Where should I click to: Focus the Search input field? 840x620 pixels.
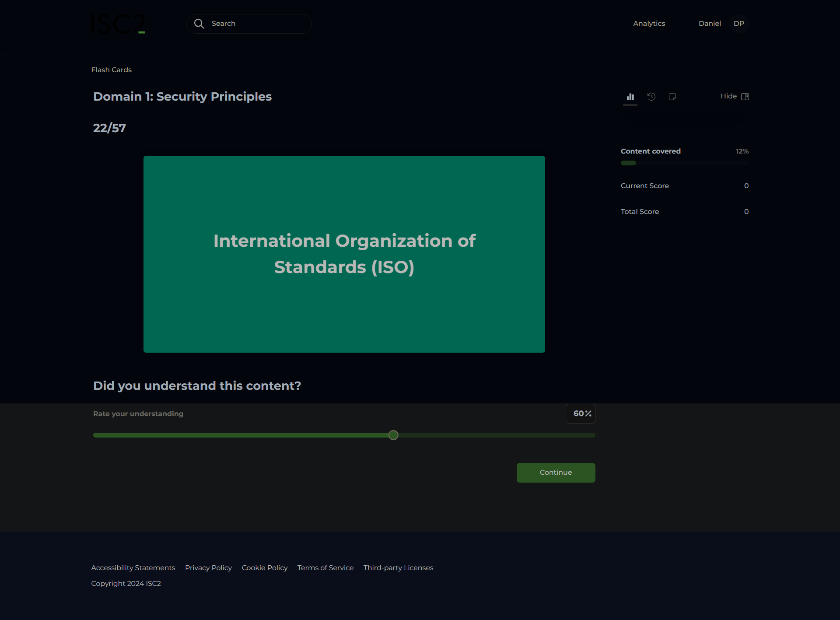click(x=258, y=24)
